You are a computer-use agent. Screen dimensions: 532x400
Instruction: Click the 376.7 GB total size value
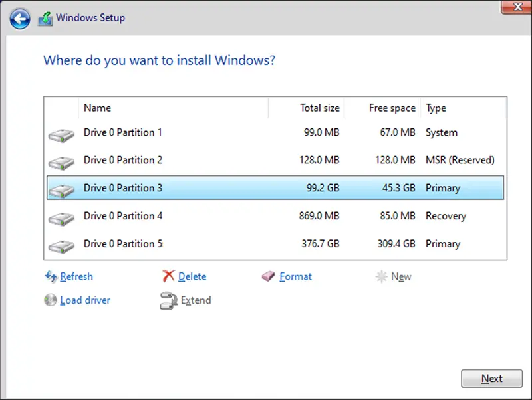(x=321, y=243)
